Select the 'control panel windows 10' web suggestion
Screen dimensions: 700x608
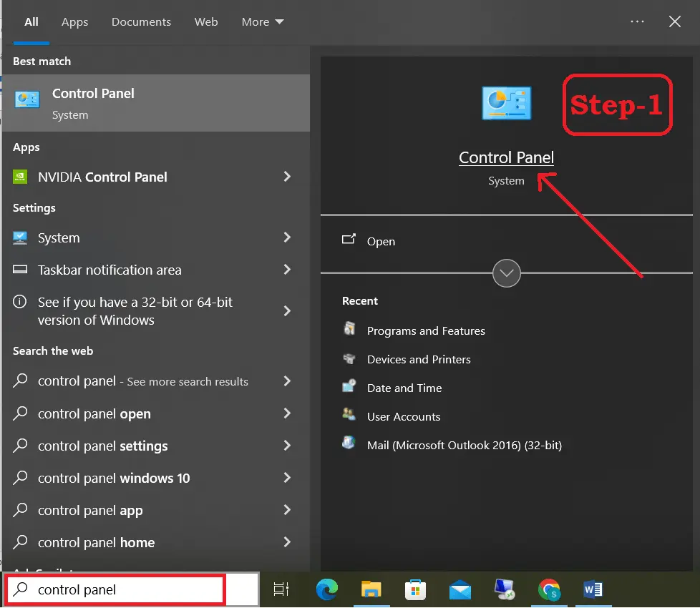pos(156,478)
